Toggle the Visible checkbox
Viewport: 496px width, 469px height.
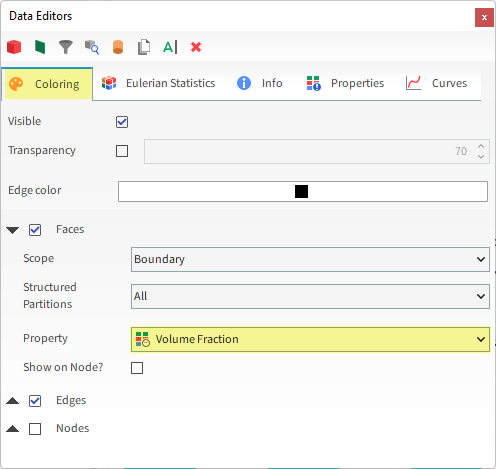tap(122, 122)
